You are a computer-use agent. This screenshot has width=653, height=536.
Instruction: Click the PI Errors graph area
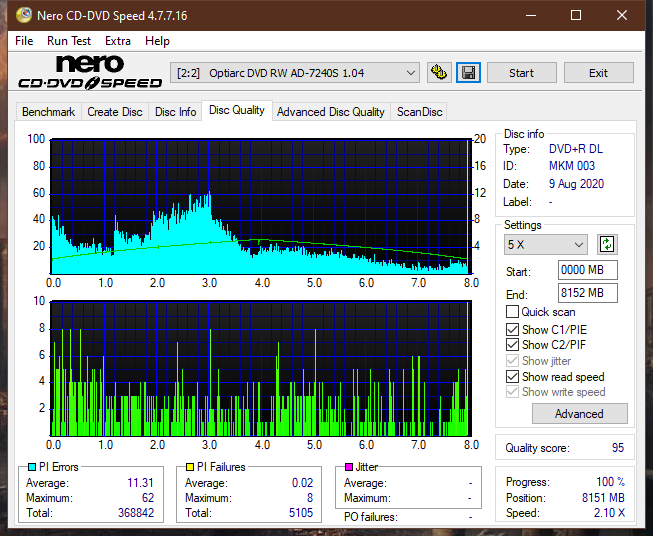pyautogui.click(x=261, y=206)
